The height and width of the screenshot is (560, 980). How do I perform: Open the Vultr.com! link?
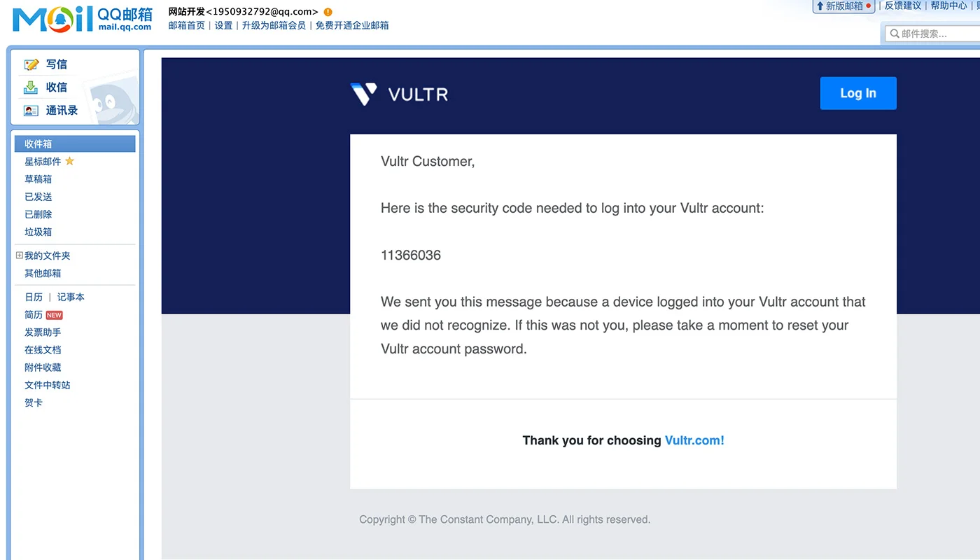694,440
